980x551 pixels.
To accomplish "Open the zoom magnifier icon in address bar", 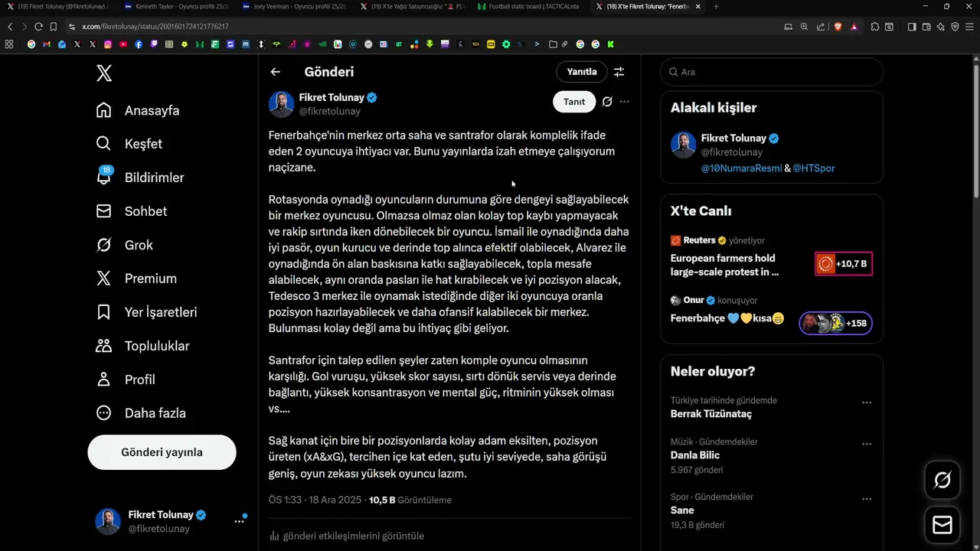I will tap(804, 27).
